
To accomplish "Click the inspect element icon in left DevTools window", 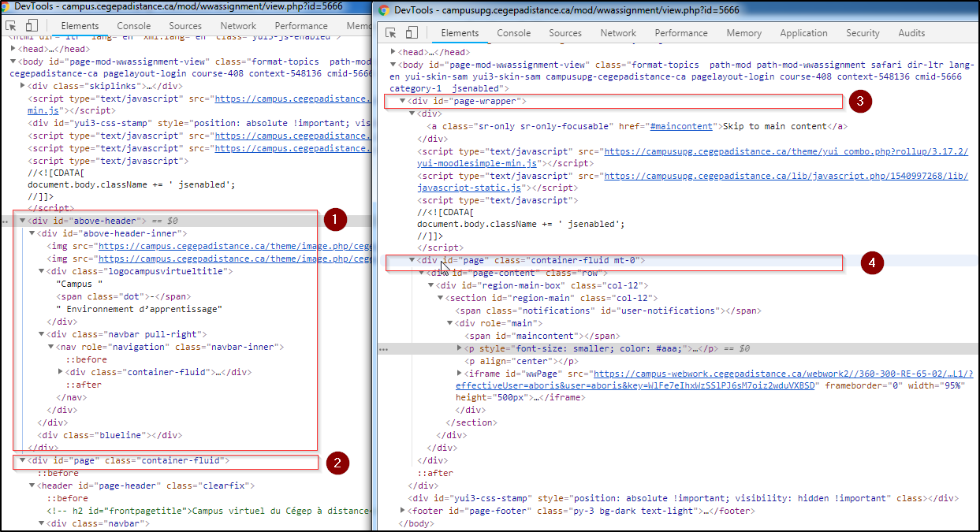I will point(12,26).
